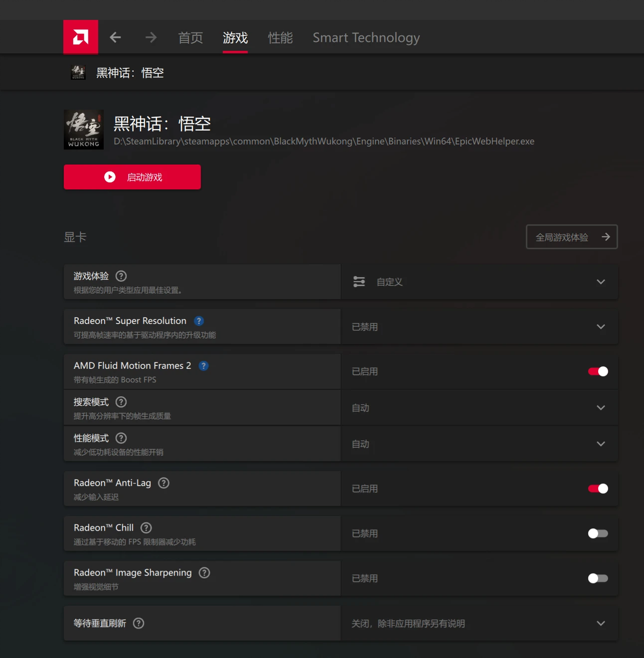Open 等待垂直刷新 dropdown chevron
Viewport: 644px width, 658px height.
point(601,623)
